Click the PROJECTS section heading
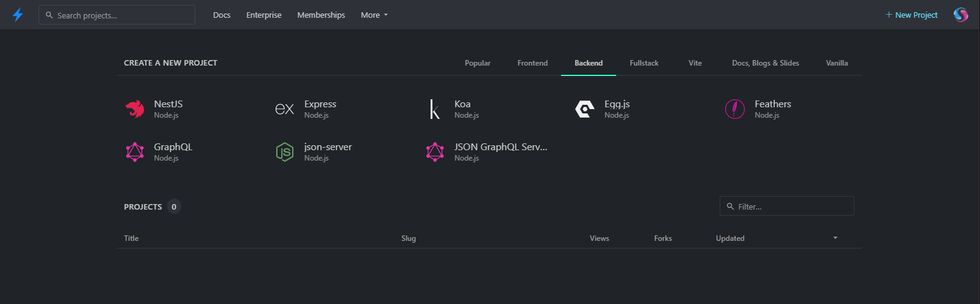This screenshot has height=304, width=980. [x=143, y=207]
